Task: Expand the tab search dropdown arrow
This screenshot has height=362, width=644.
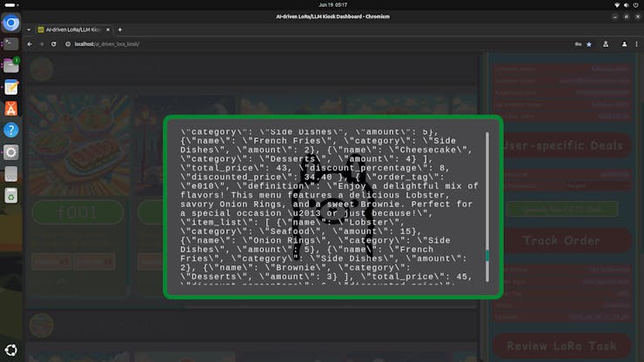Action: [29, 30]
